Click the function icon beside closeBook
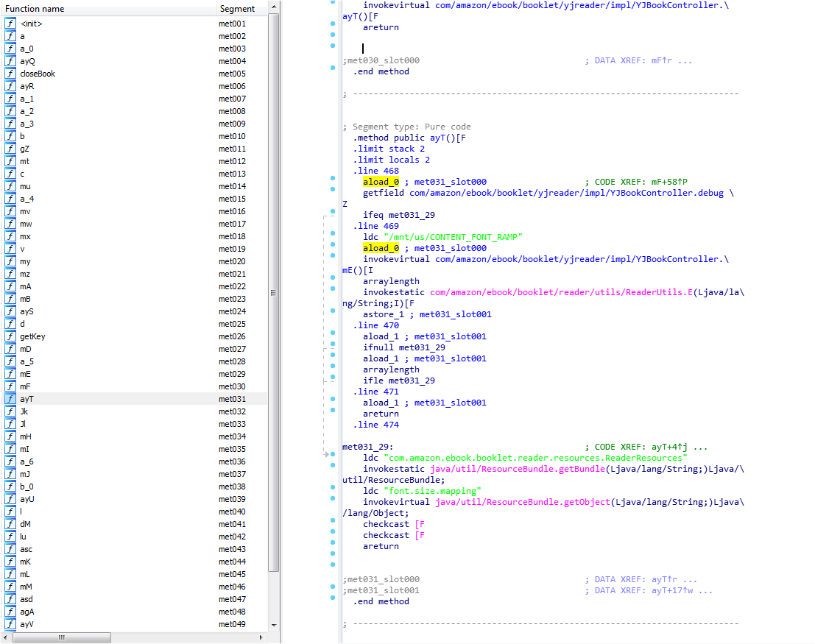Screen dimensions: 815x644 click(x=10, y=74)
